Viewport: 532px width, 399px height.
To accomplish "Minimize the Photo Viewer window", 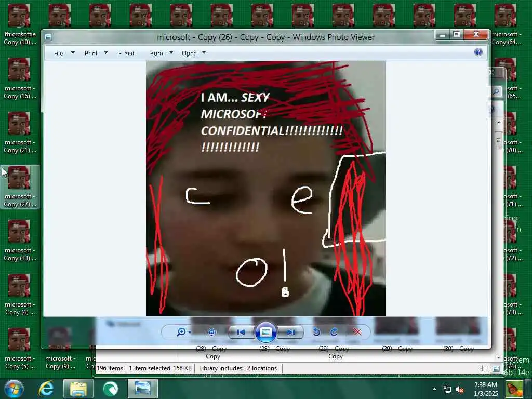I will click(443, 35).
